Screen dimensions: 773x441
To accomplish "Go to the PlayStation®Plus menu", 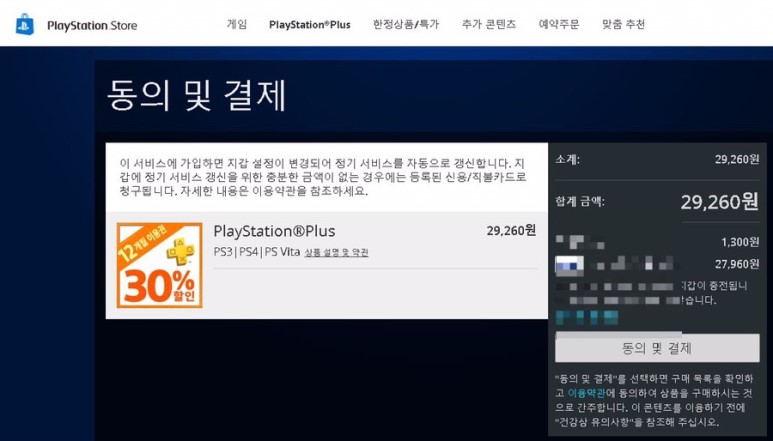I will (310, 25).
